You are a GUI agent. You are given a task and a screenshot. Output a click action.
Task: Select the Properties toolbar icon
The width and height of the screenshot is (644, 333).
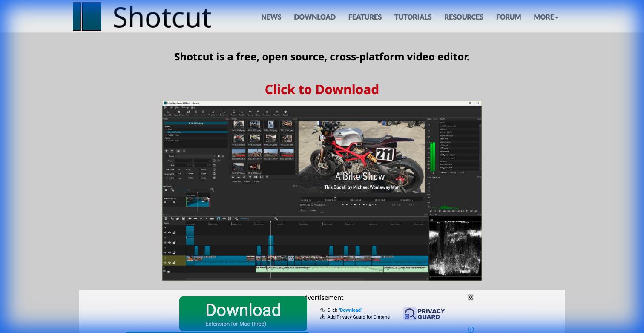pos(224,112)
